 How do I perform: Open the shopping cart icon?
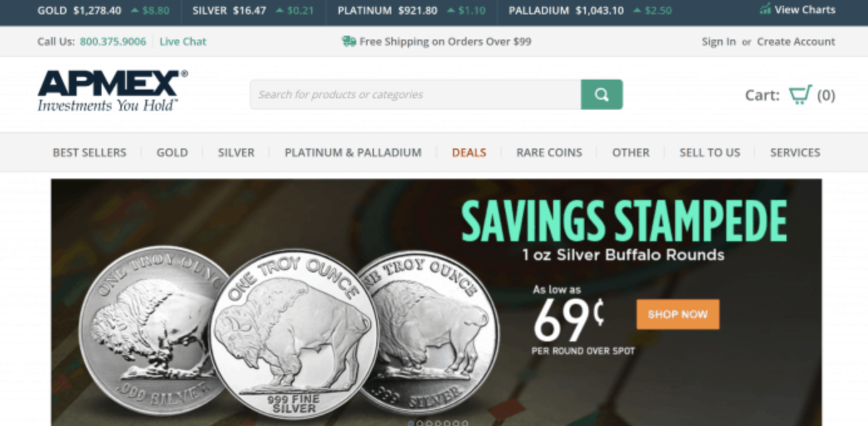click(x=800, y=95)
